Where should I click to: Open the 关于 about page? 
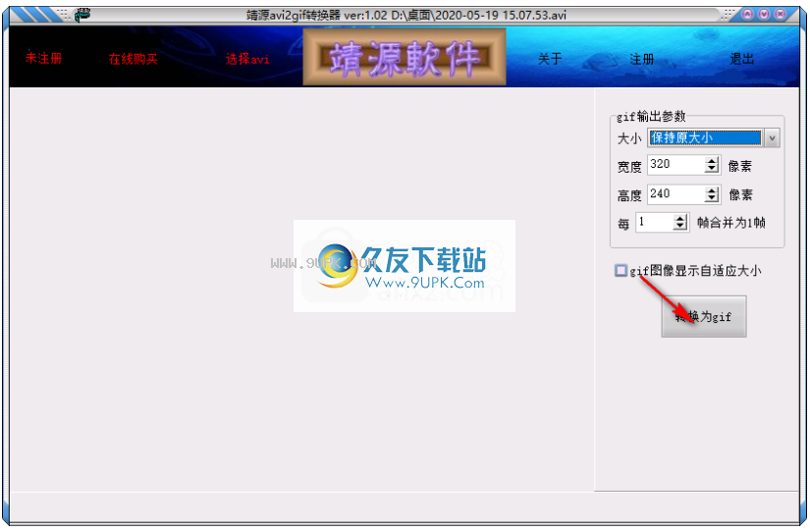coord(550,59)
